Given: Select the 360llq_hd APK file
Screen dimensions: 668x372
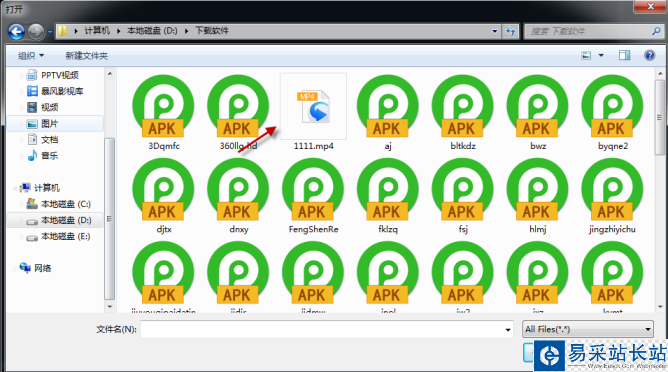Looking at the screenshot, I should click(239, 113).
